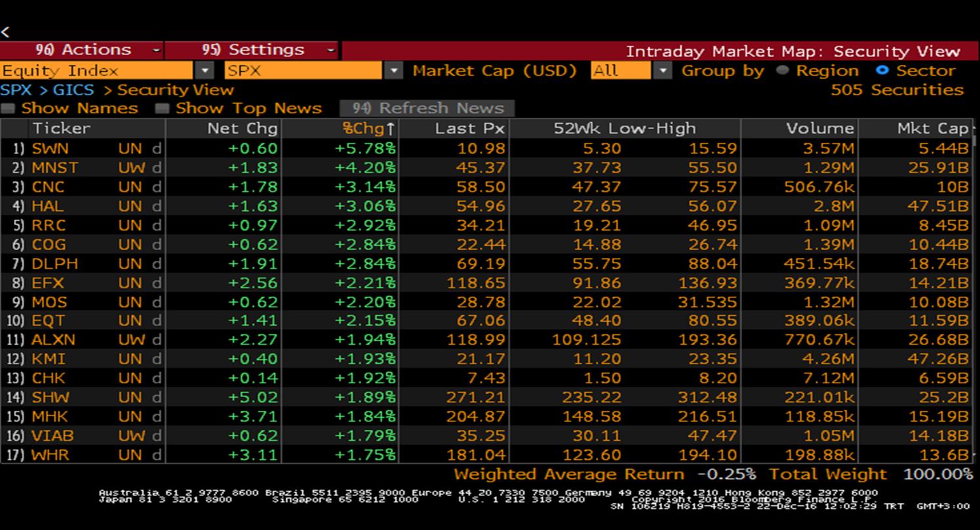This screenshot has width=980, height=530.
Task: Click the market cap value 47.51B
Action: tap(939, 206)
